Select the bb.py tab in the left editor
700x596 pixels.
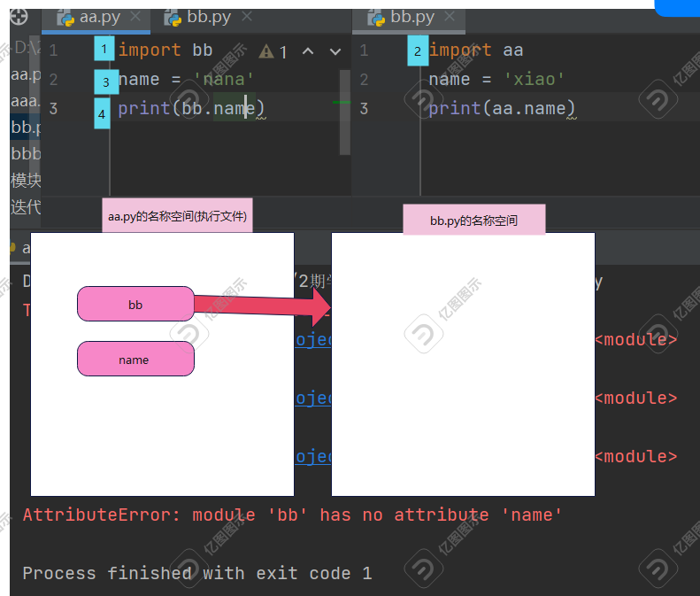(x=208, y=18)
